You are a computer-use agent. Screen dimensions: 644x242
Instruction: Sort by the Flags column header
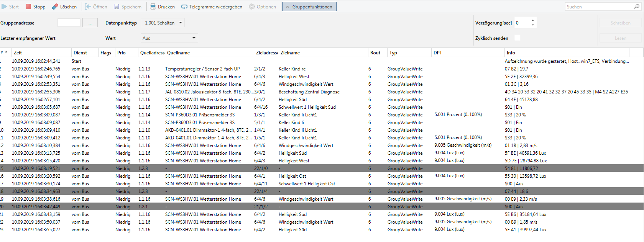[106, 52]
